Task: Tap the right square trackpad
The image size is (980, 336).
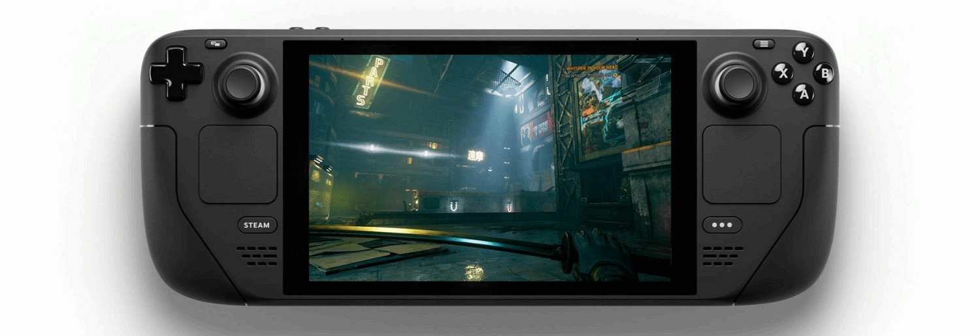Action: tap(742, 164)
